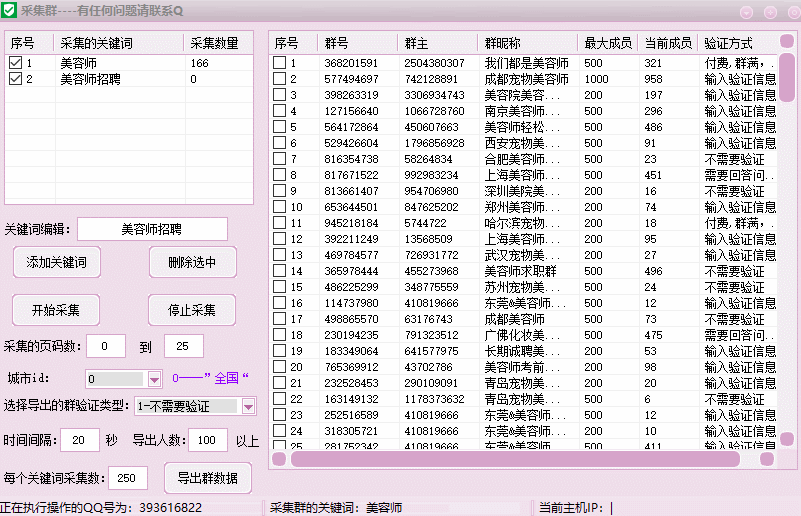Toggle checkbox for keyword 美容师招聘
This screenshot has width=801, height=516.
click(x=15, y=78)
